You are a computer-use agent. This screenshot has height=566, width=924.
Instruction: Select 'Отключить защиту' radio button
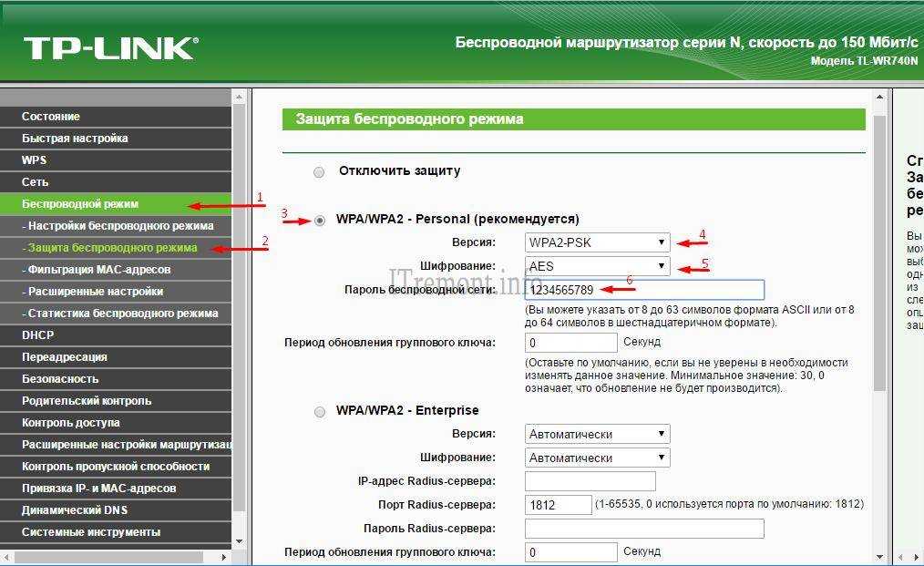coord(319,171)
